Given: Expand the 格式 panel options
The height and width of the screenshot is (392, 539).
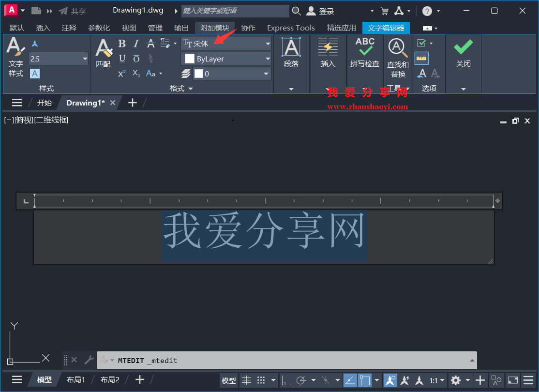Looking at the screenshot, I should [x=181, y=89].
